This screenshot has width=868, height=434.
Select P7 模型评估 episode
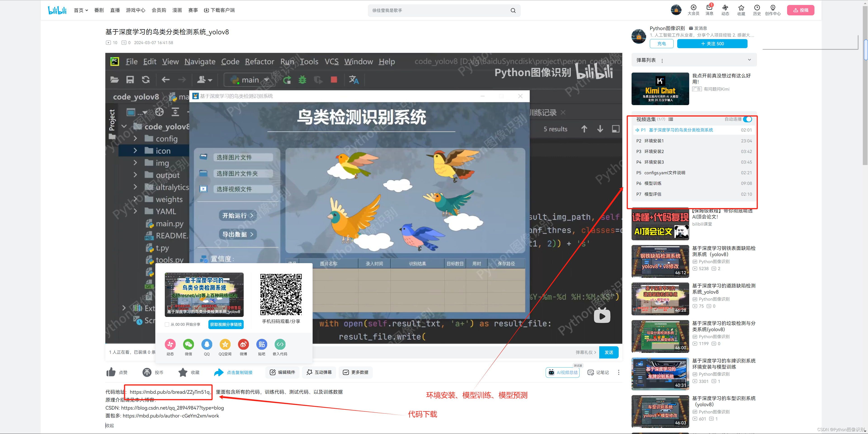click(694, 194)
